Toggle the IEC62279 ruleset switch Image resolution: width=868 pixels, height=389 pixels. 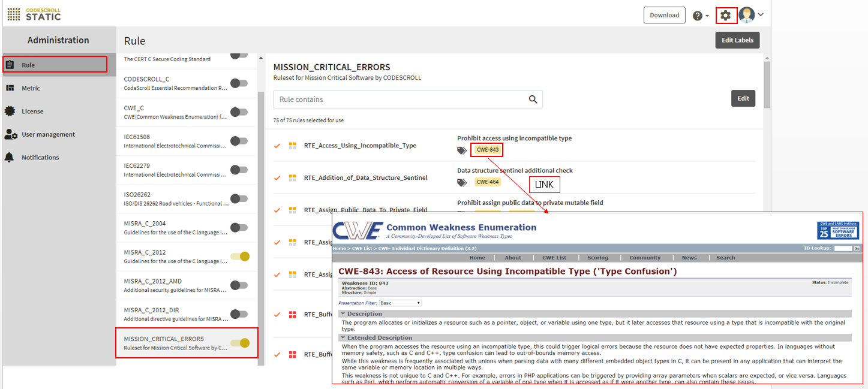(x=239, y=170)
